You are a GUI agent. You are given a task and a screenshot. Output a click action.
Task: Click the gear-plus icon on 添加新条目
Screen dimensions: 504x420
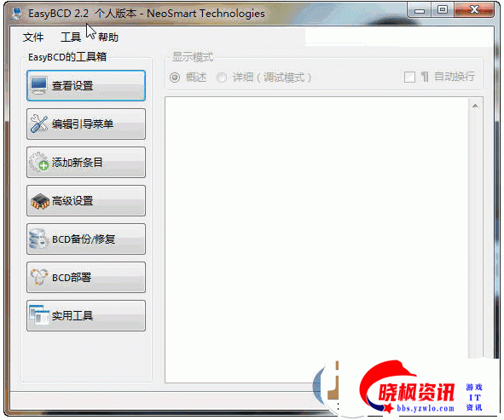coord(39,162)
